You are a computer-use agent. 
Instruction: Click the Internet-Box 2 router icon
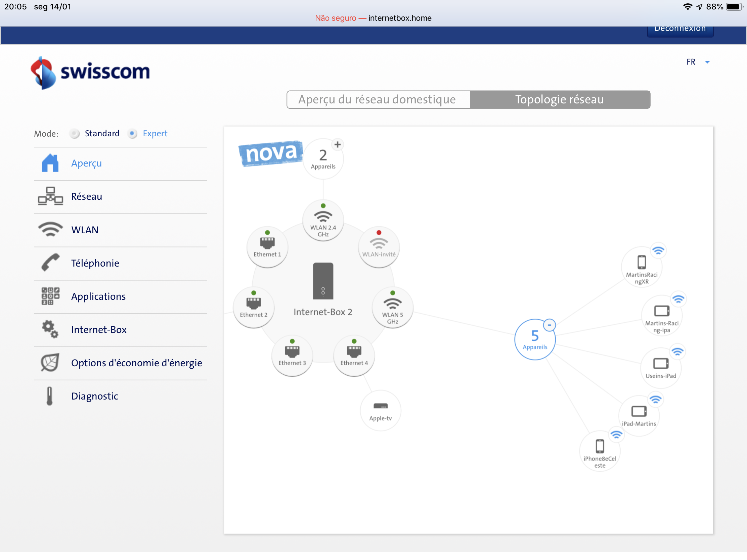pos(323,281)
